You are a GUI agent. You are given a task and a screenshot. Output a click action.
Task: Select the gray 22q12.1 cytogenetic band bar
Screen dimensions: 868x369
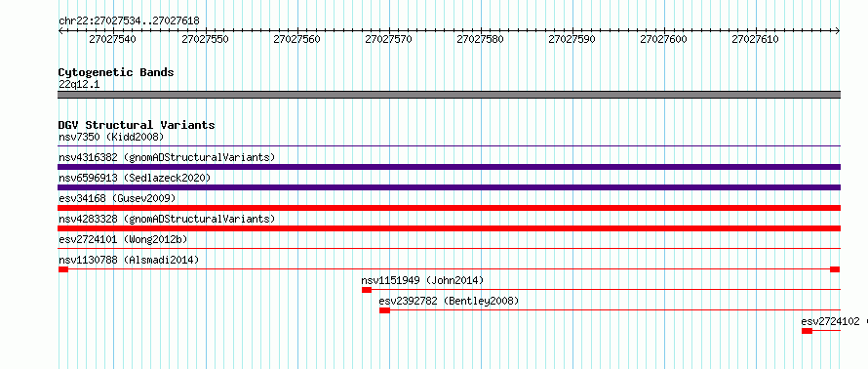click(x=450, y=95)
